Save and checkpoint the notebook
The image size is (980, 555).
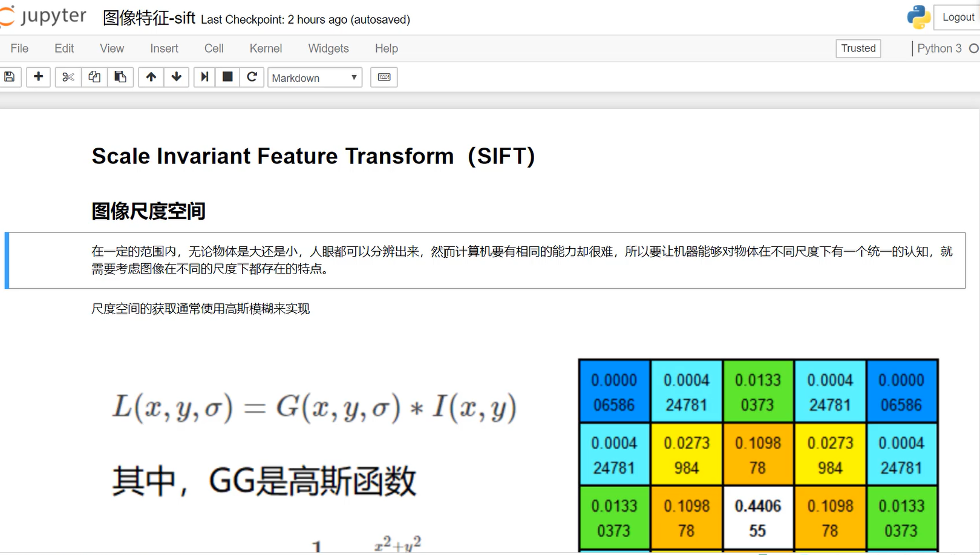tap(10, 77)
